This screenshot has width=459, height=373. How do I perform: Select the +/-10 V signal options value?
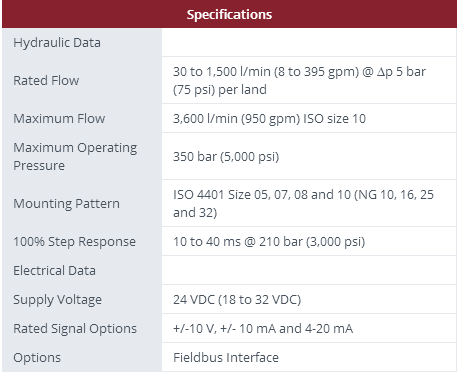pos(263,329)
